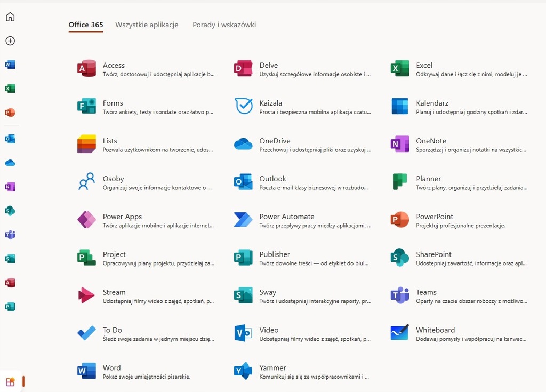Click the PowerPoint name link in app grid
Screen dimensions: 546x392
[435, 217]
